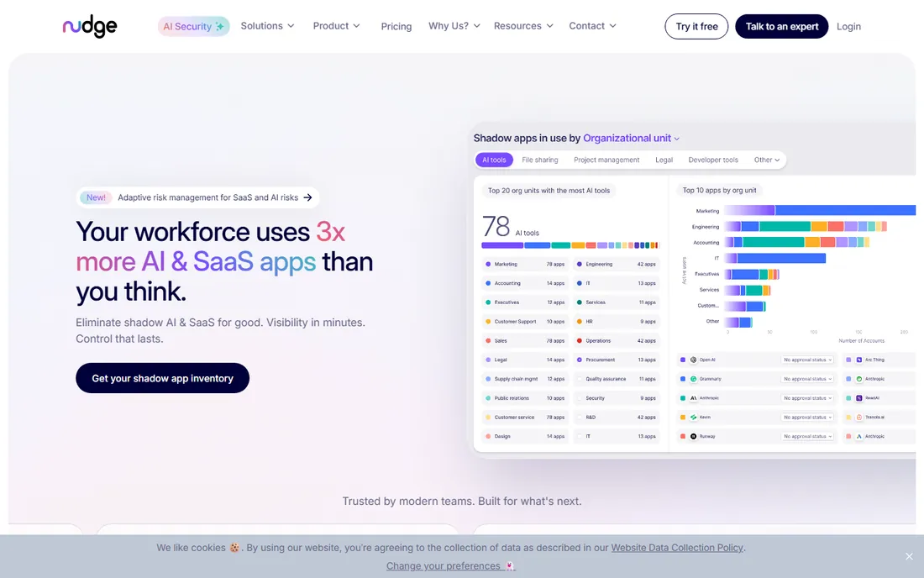
Task: Click the arrow in the New! announcement pill
Action: (307, 197)
